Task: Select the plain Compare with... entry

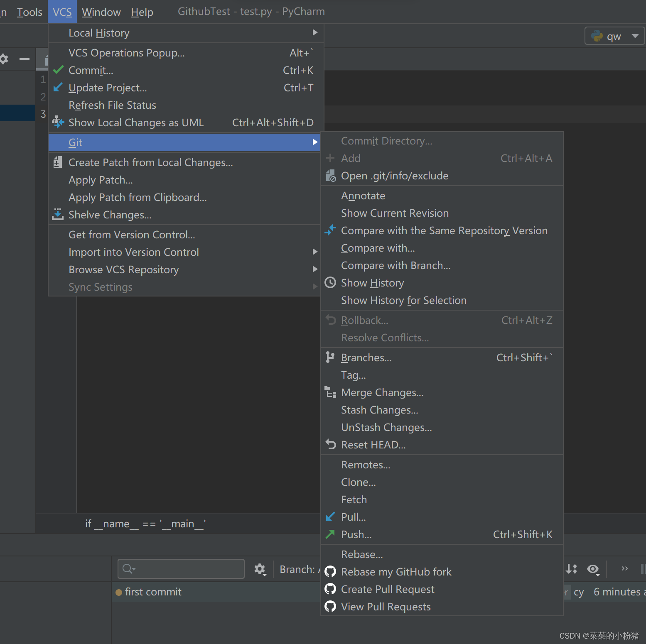Action: click(x=442, y=248)
